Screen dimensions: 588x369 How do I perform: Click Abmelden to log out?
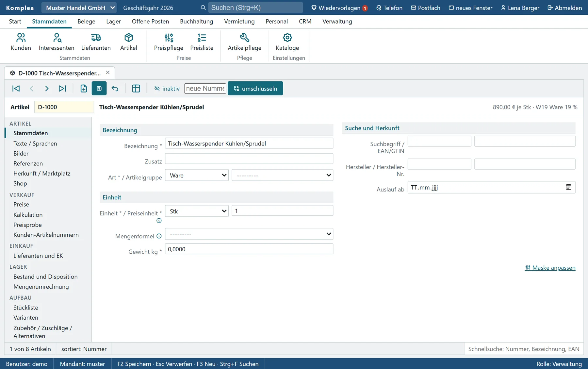point(564,8)
